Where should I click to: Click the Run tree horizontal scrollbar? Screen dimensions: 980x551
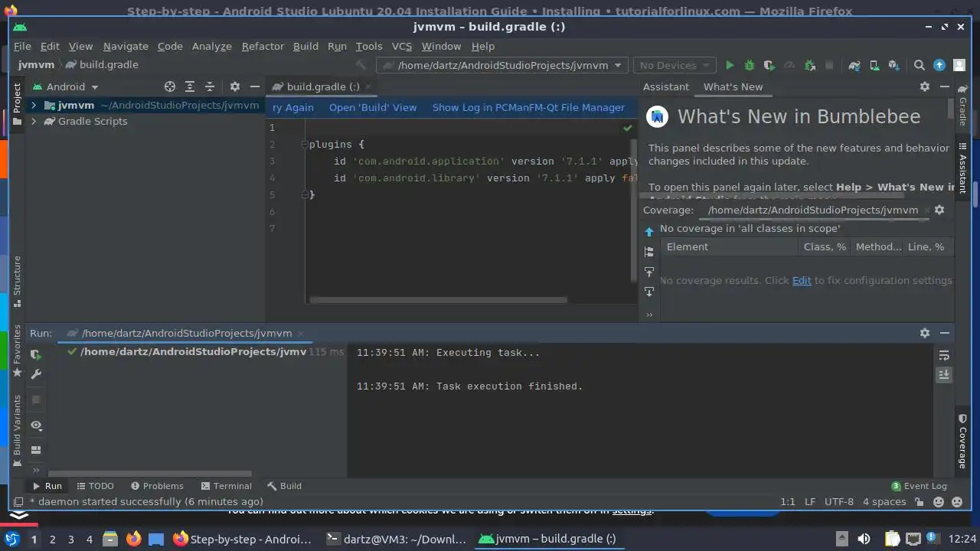pyautogui.click(x=149, y=474)
